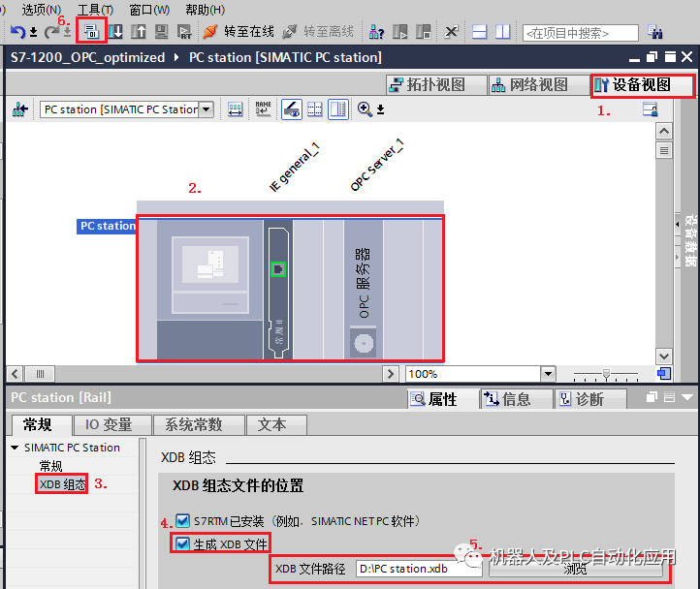Click the cross-reference X icon
The height and width of the screenshot is (589, 700).
[x=452, y=32]
